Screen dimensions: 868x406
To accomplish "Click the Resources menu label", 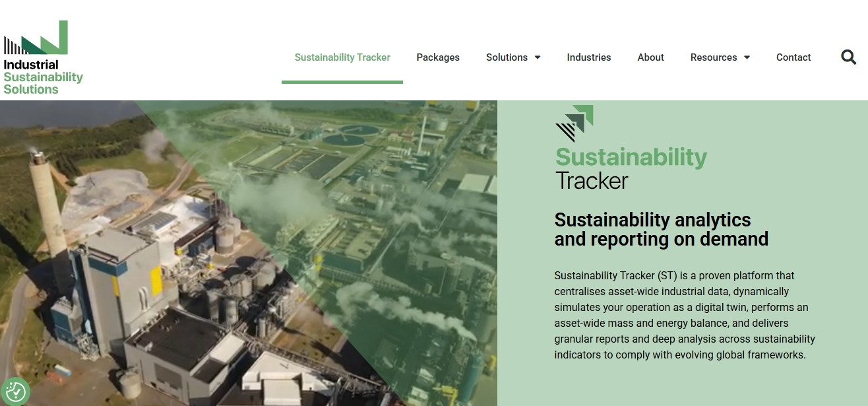I will 714,57.
